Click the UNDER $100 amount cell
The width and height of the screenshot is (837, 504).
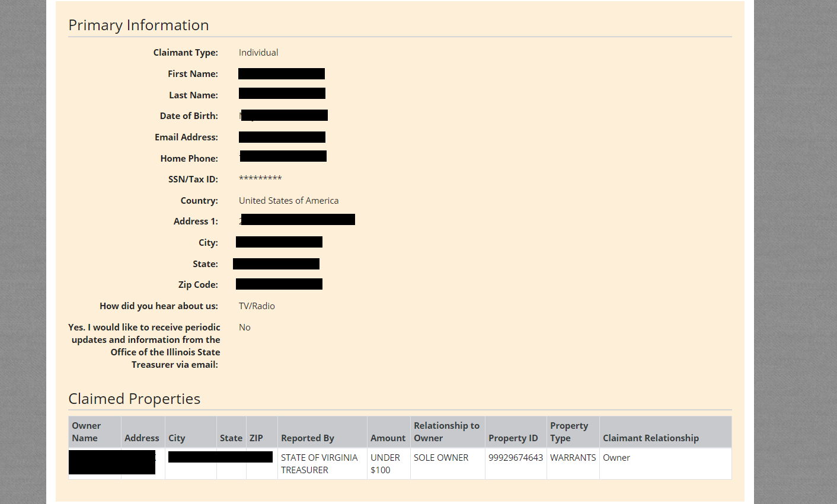(385, 463)
